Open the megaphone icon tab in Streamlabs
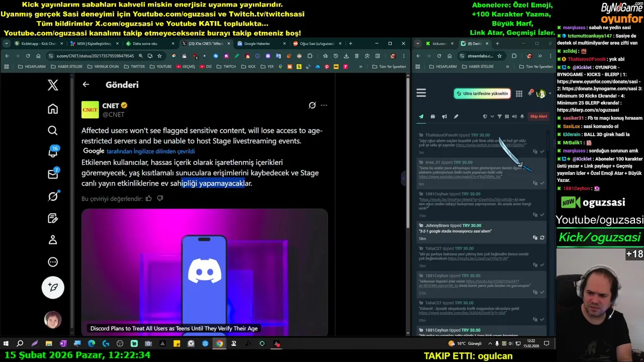This screenshot has width=644, height=362. pyautogui.click(x=444, y=117)
